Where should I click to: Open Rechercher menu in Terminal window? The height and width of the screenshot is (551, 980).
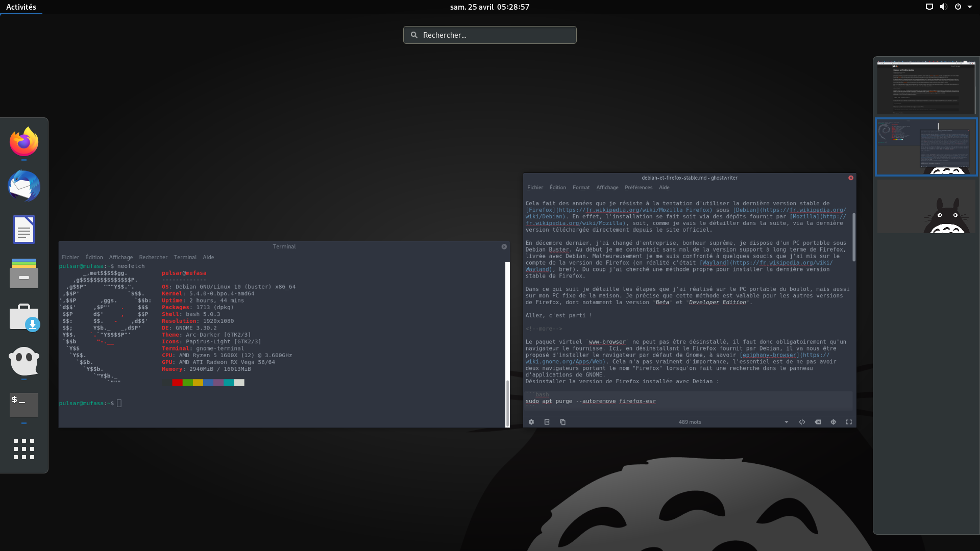click(153, 257)
